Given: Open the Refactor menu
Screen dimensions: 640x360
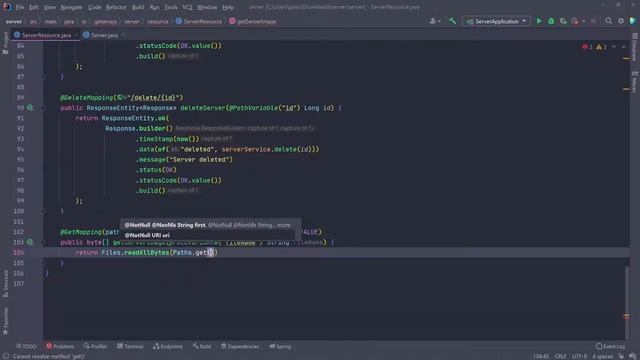Looking at the screenshot, I should (116, 7).
